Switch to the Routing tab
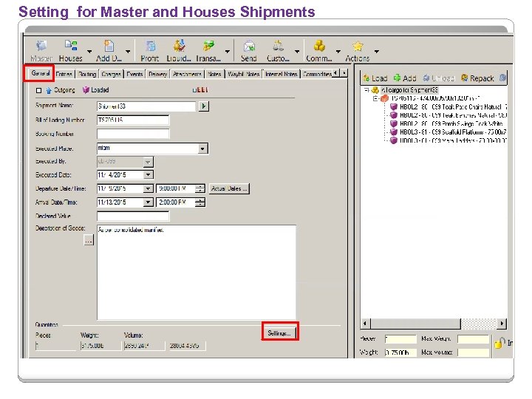The height and width of the screenshot is (399, 532). point(87,74)
